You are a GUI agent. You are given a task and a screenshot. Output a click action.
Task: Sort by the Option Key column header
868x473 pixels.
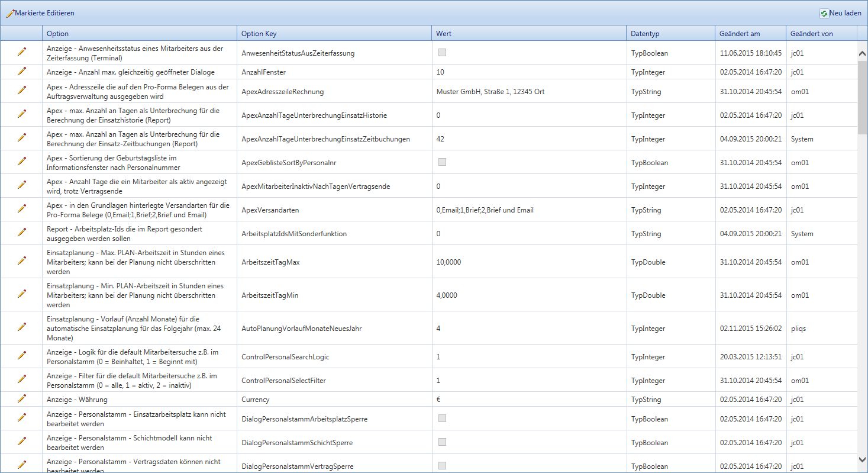[x=334, y=33]
